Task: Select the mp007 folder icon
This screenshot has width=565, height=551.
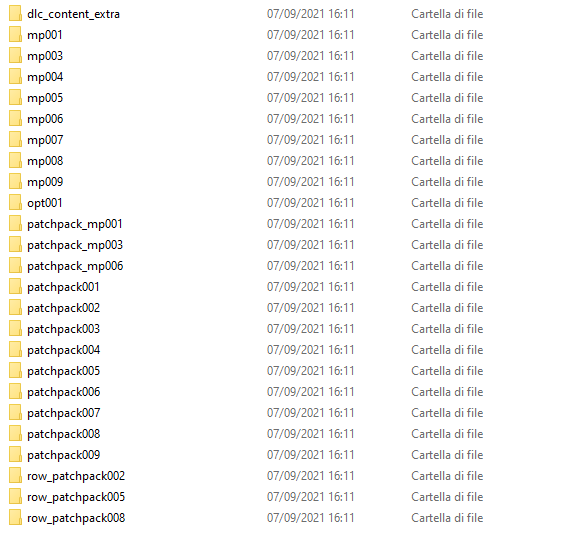Action: 15,139
